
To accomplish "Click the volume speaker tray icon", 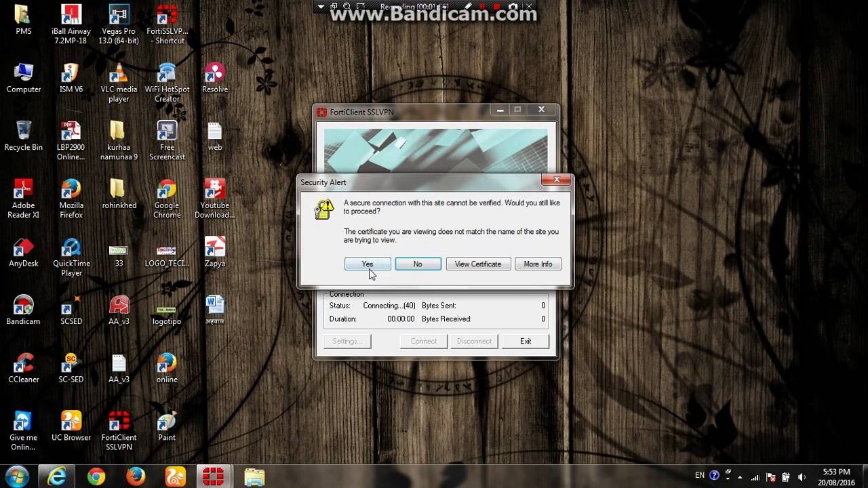I will [802, 477].
